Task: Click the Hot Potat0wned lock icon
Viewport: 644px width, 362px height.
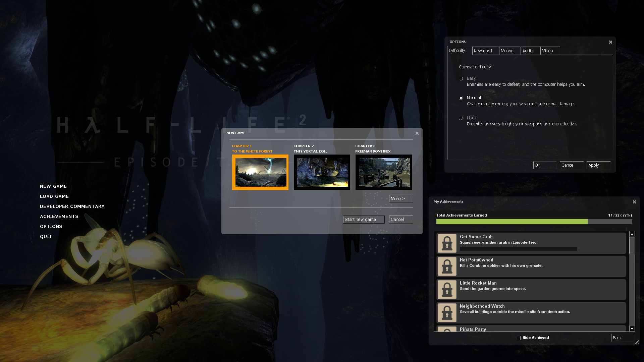Action: 447,266
